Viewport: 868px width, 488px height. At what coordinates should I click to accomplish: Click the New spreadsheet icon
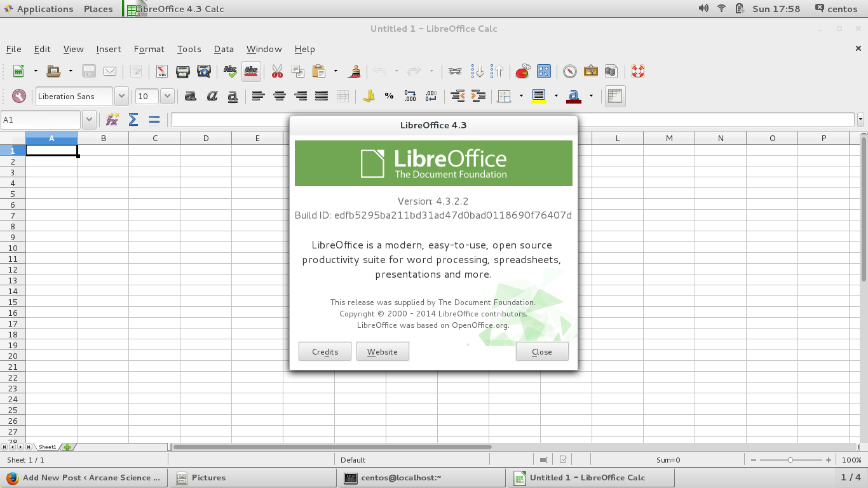coord(18,71)
